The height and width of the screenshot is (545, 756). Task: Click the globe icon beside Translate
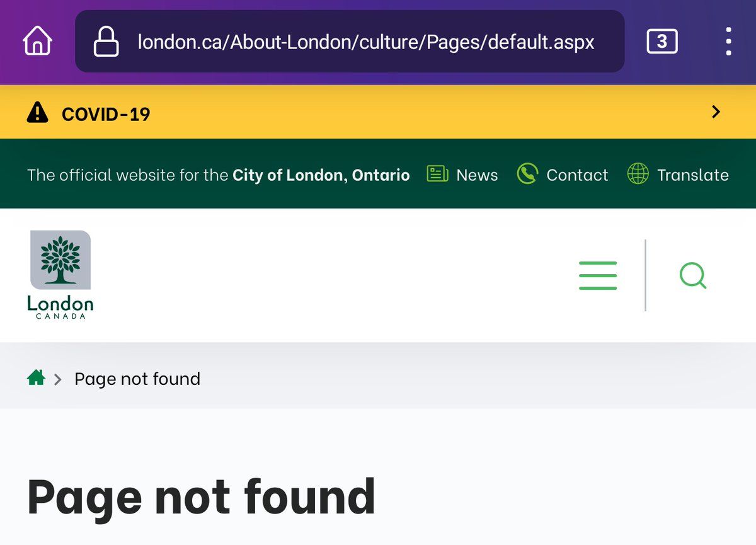tap(638, 174)
